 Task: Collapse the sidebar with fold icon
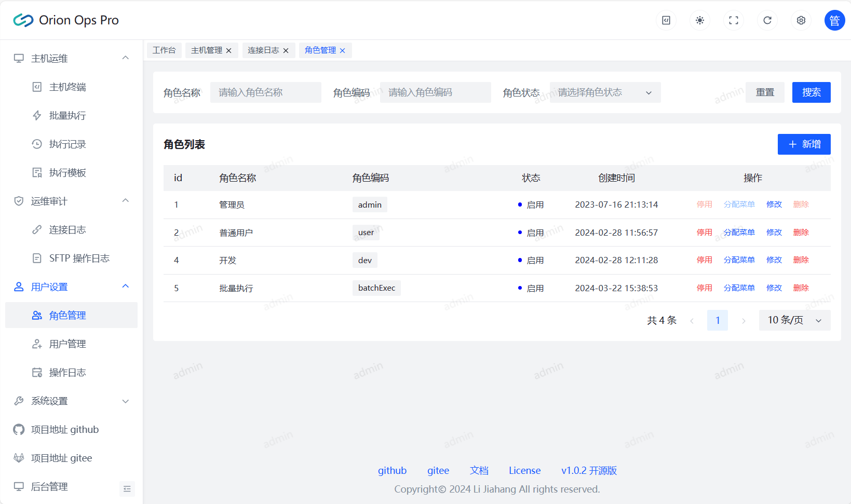click(x=127, y=489)
